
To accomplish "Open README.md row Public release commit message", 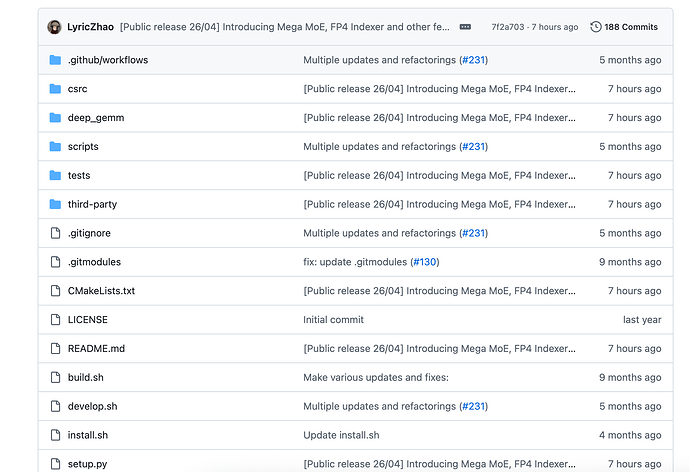I will pos(439,348).
